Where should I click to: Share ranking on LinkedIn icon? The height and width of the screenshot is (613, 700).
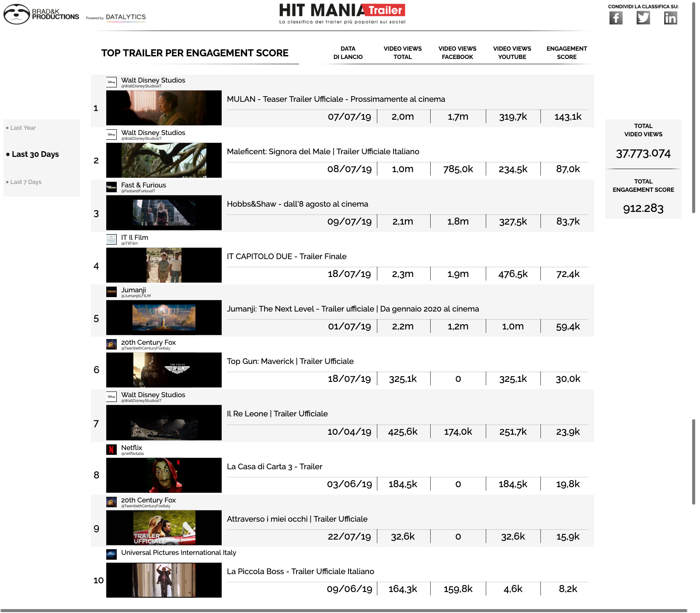(x=670, y=18)
